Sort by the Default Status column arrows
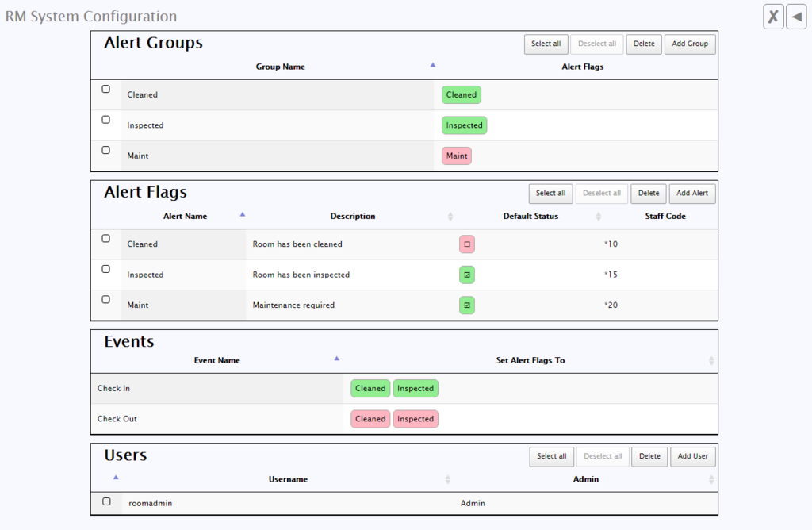 [x=599, y=217]
